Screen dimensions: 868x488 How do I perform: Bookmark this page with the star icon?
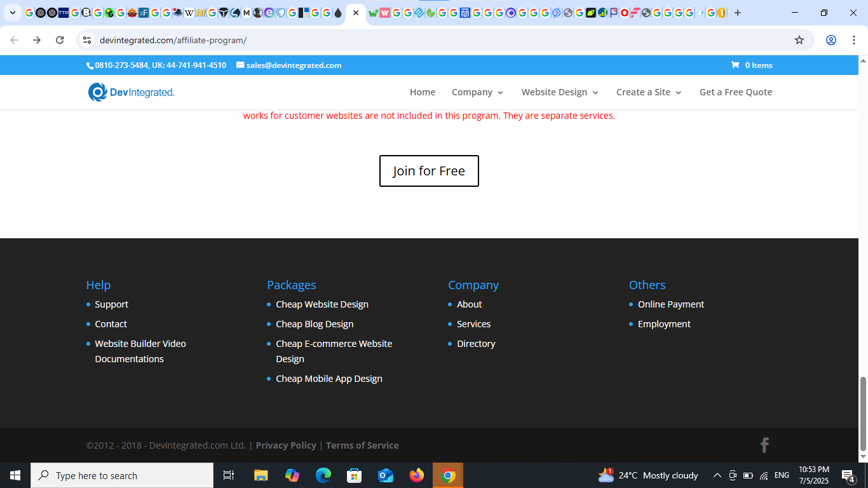pos(799,40)
